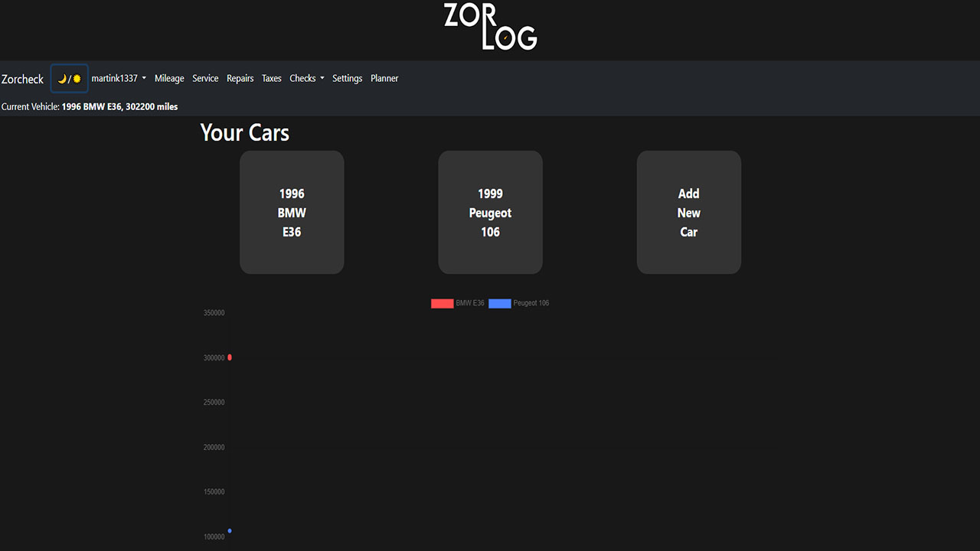
Task: Expand the martink1337 user dropdown
Action: (119, 78)
